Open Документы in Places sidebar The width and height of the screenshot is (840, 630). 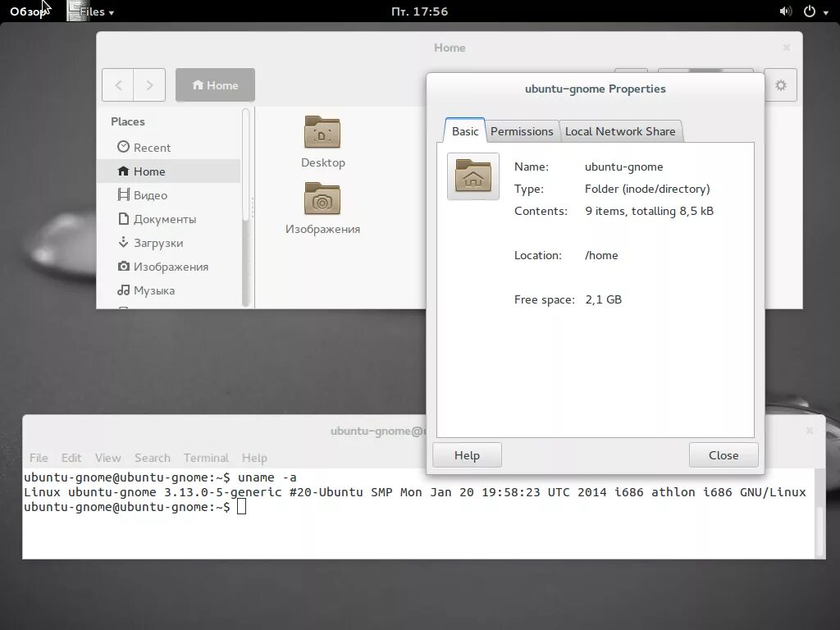(x=168, y=218)
